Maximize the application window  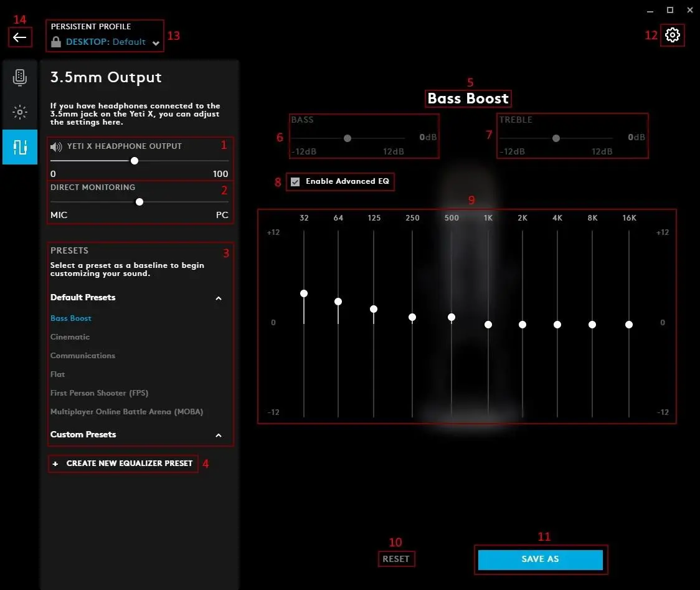[670, 10]
